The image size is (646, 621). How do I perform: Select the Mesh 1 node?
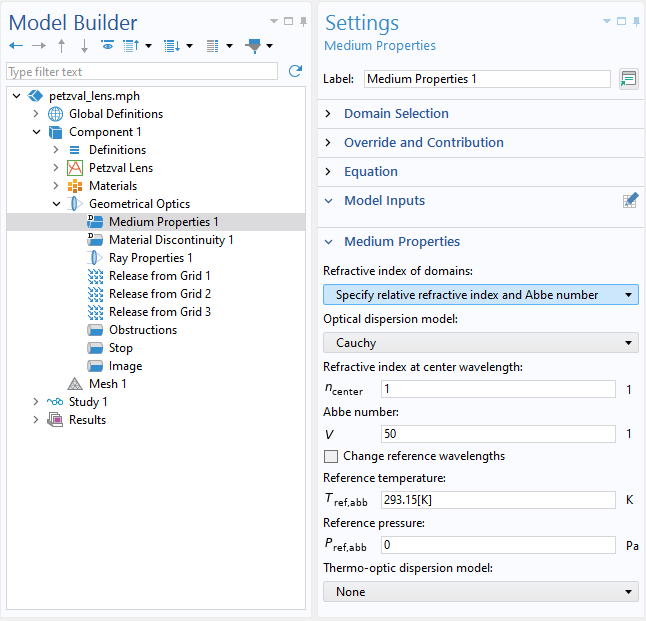click(107, 384)
